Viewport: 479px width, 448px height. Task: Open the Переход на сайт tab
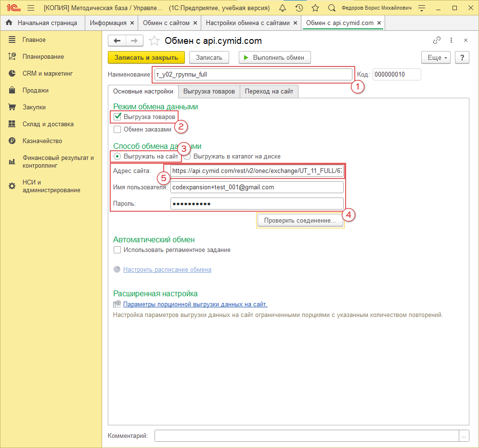click(269, 91)
